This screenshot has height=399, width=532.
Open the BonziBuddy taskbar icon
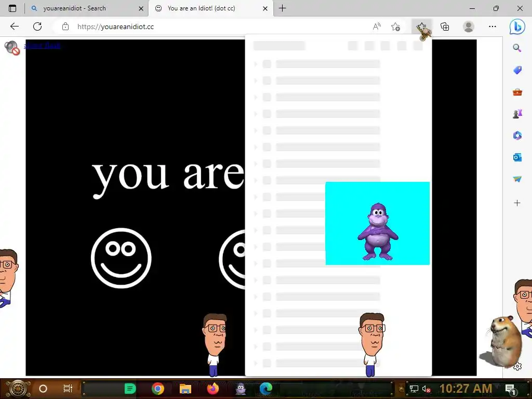(x=241, y=389)
